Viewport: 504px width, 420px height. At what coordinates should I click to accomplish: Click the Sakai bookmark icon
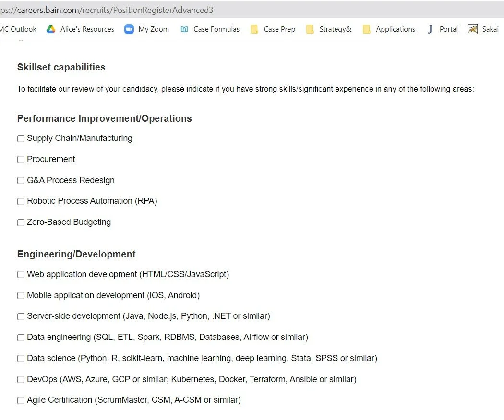[x=472, y=29]
